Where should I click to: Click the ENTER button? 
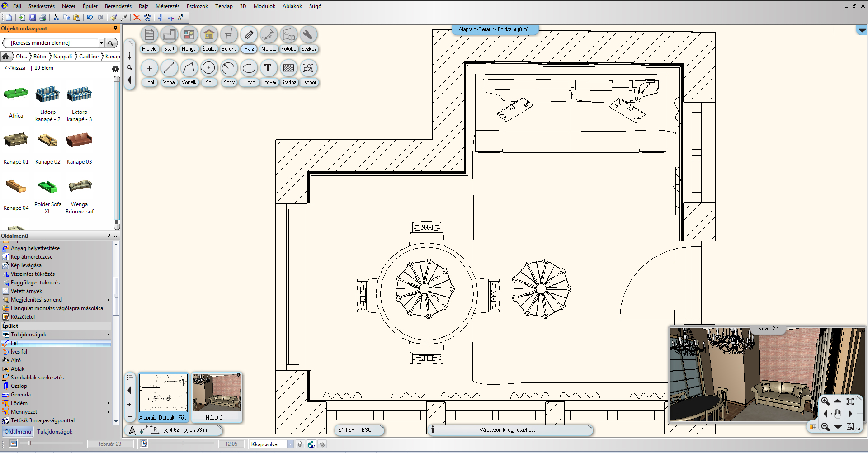(x=346, y=430)
